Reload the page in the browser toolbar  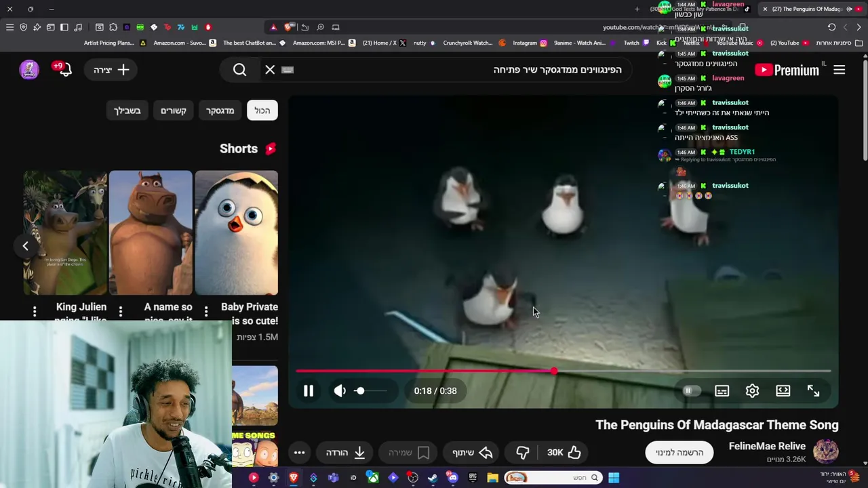831,27
